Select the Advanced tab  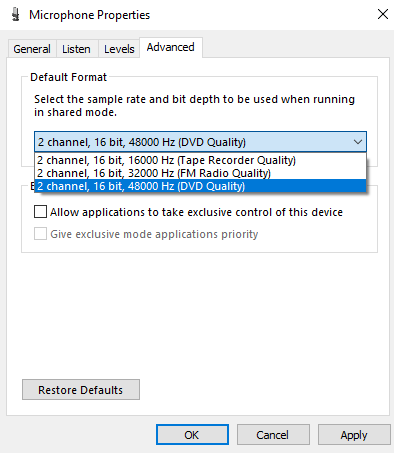171,47
